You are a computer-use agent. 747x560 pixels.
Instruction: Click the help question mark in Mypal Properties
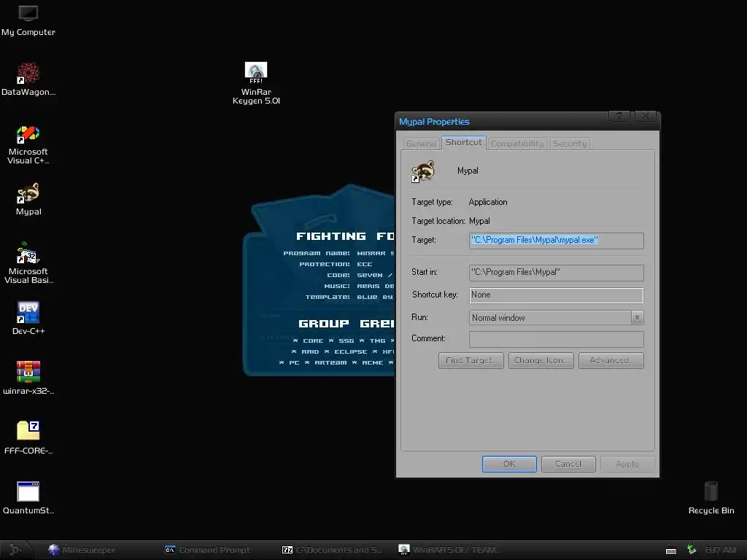[619, 116]
